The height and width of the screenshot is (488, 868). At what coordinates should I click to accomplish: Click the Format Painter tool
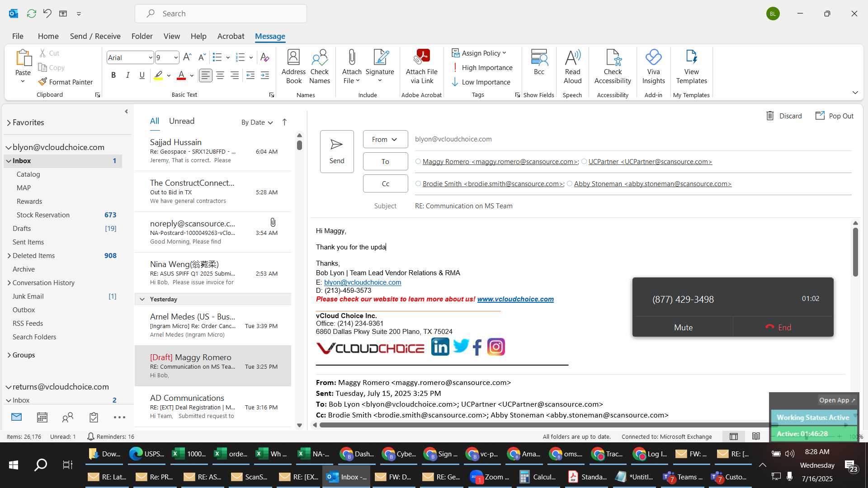pyautogui.click(x=66, y=82)
